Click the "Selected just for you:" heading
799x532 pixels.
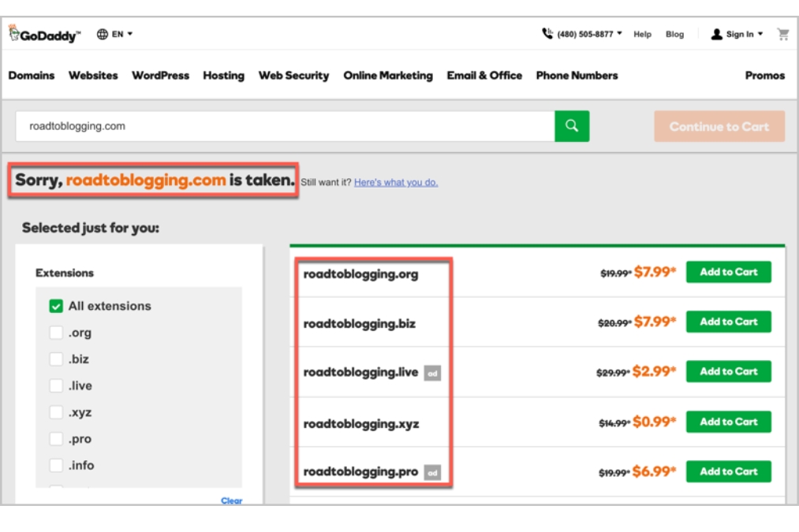(91, 228)
